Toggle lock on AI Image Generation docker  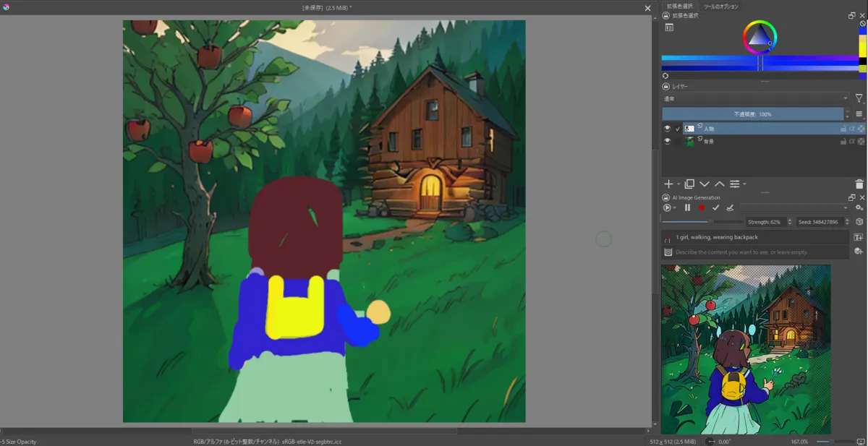click(x=665, y=197)
